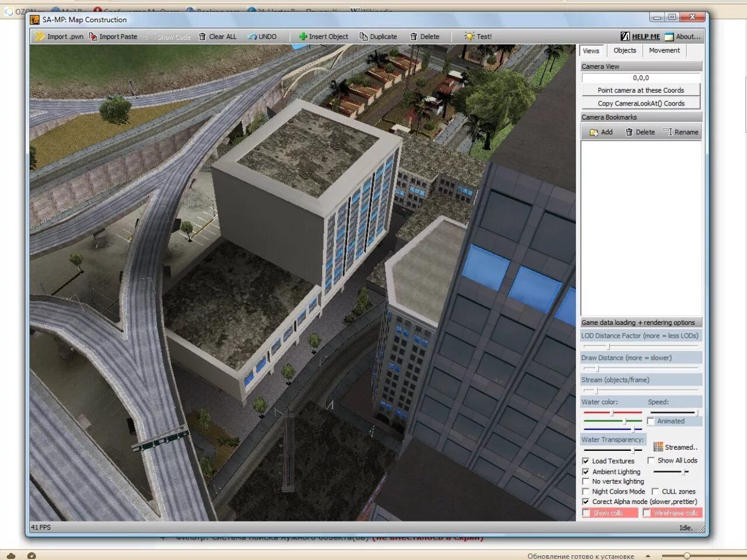Click the green Insert Object icon
The image size is (747, 560).
pos(303,37)
